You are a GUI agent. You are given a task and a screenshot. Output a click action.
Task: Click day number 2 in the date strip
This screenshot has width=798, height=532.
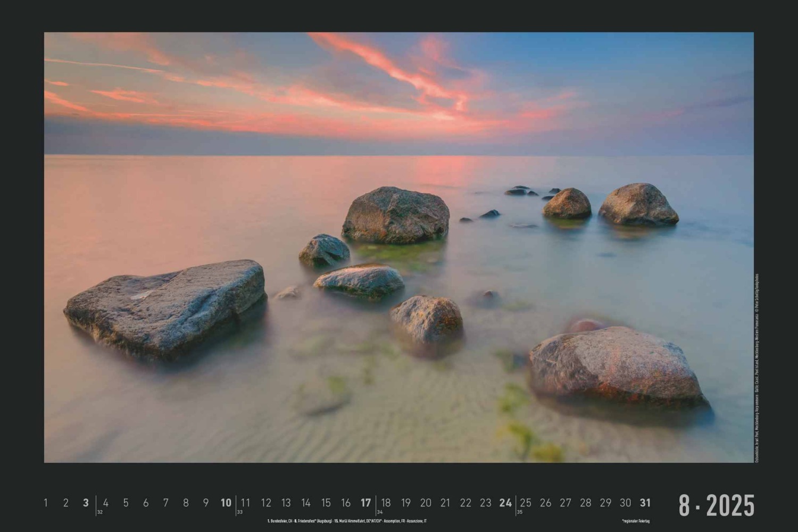point(66,503)
